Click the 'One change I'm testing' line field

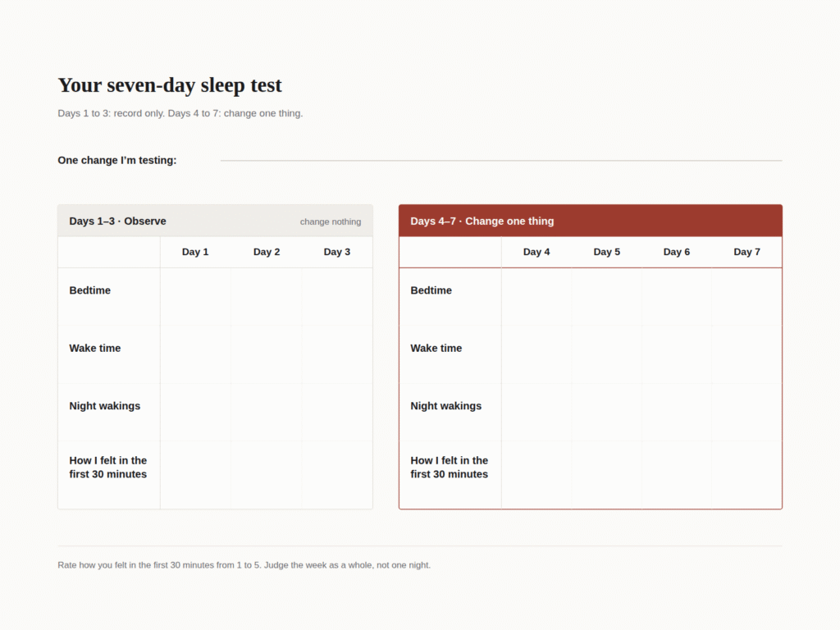[x=501, y=160]
